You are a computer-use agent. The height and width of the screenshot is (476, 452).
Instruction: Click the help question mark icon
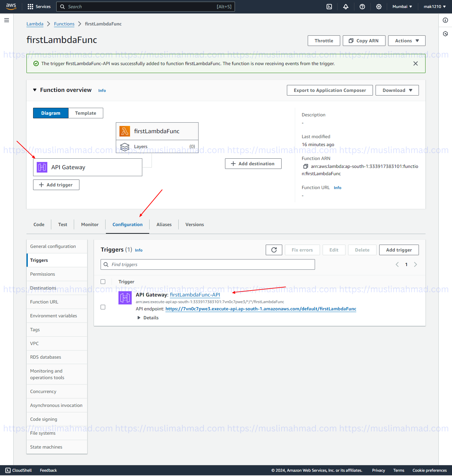pyautogui.click(x=362, y=7)
